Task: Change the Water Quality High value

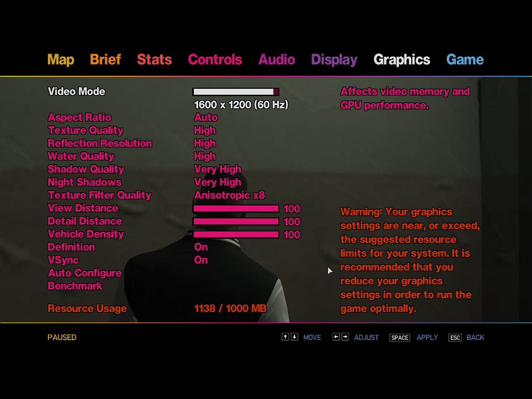Action: point(205,156)
